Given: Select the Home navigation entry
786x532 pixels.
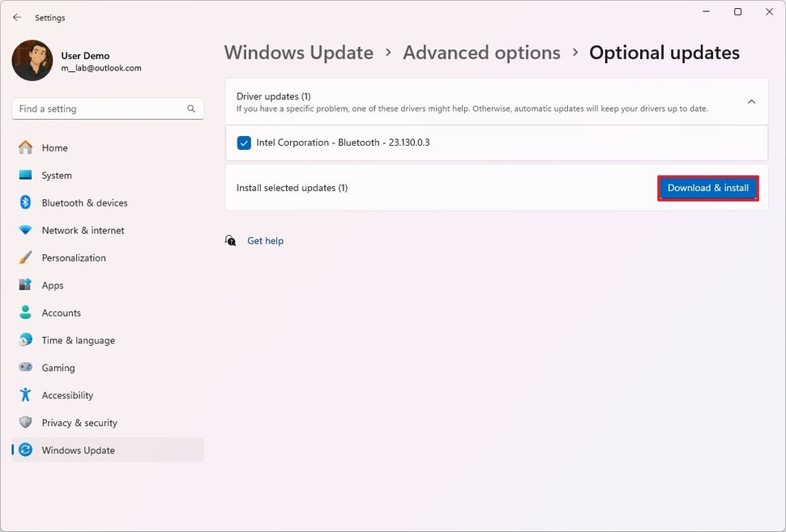Looking at the screenshot, I should coord(54,147).
